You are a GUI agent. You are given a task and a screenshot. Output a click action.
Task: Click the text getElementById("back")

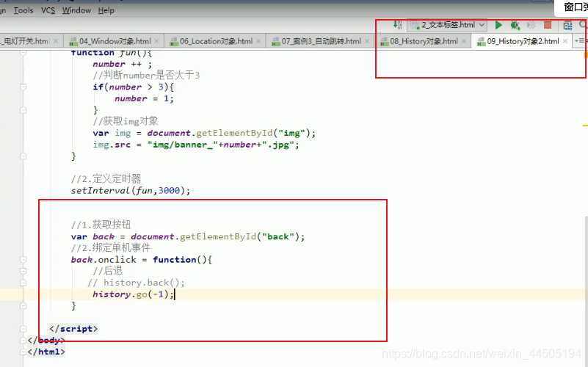(239, 236)
